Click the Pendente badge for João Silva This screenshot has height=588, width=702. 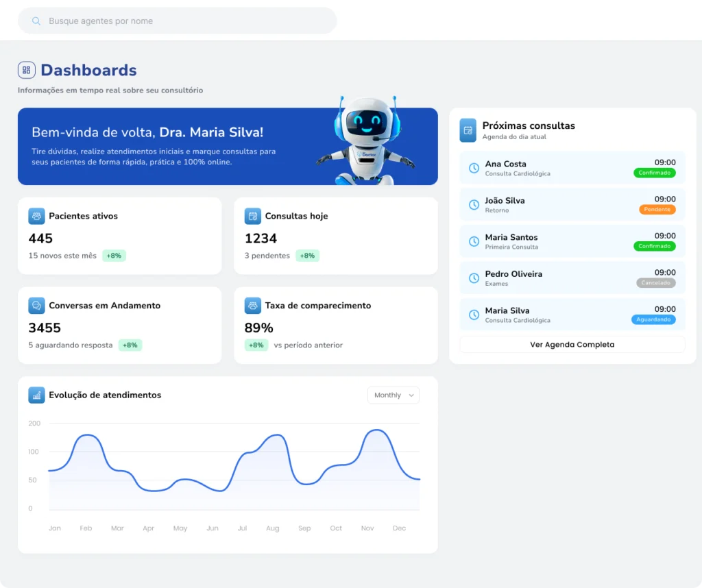tap(657, 210)
